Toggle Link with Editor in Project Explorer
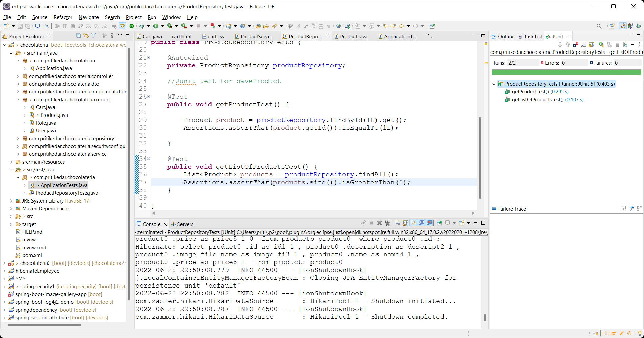This screenshot has height=338, width=644. click(86, 36)
